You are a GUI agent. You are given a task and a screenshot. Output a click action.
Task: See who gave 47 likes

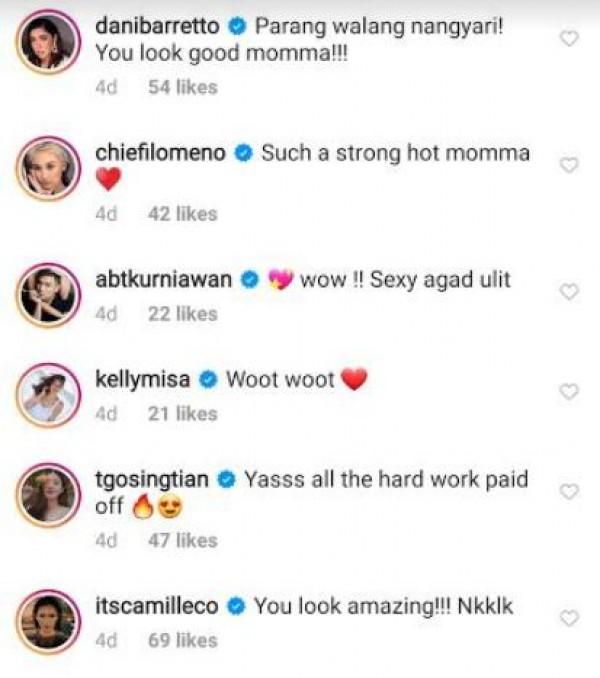click(x=182, y=540)
